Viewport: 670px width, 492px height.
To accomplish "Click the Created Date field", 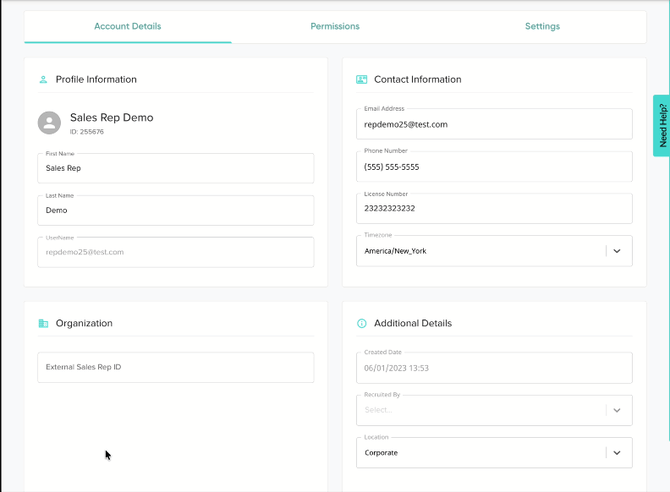I will pyautogui.click(x=494, y=368).
